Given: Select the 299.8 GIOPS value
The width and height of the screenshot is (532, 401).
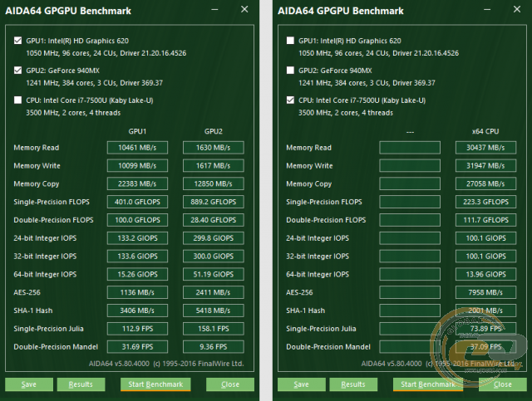Looking at the screenshot, I should (214, 238).
